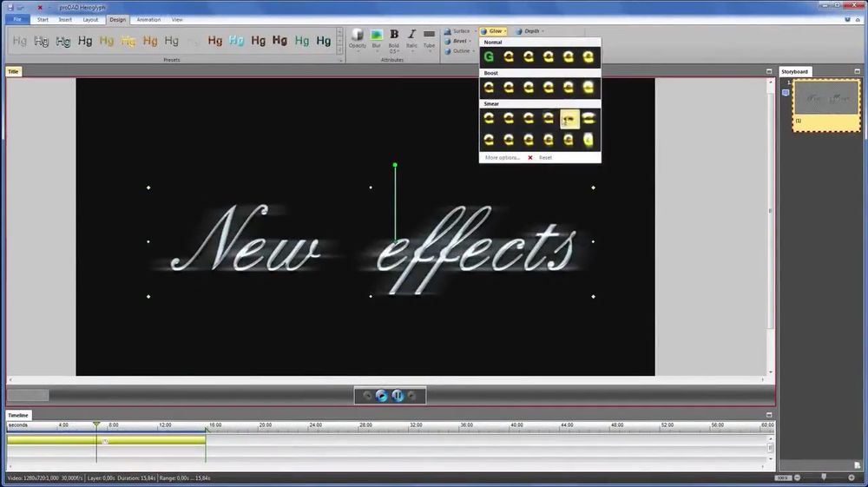Viewport: 868px width, 487px height.
Task: Choose the last Boost glow preset
Action: [589, 87]
